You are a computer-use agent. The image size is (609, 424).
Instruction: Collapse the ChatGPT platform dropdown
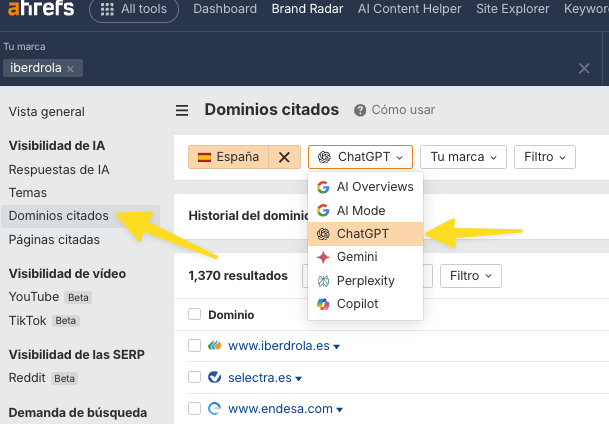click(x=360, y=157)
